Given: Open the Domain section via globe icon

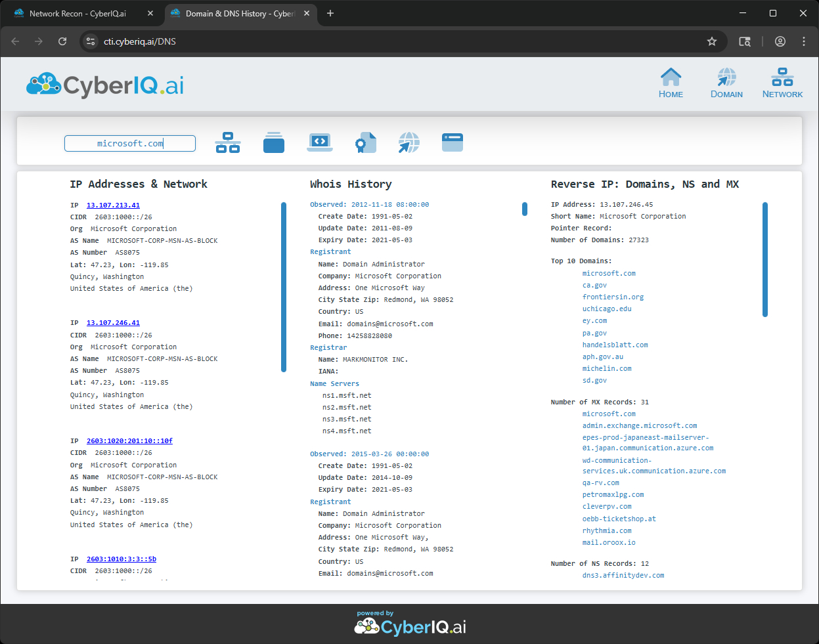Looking at the screenshot, I should pos(726,82).
